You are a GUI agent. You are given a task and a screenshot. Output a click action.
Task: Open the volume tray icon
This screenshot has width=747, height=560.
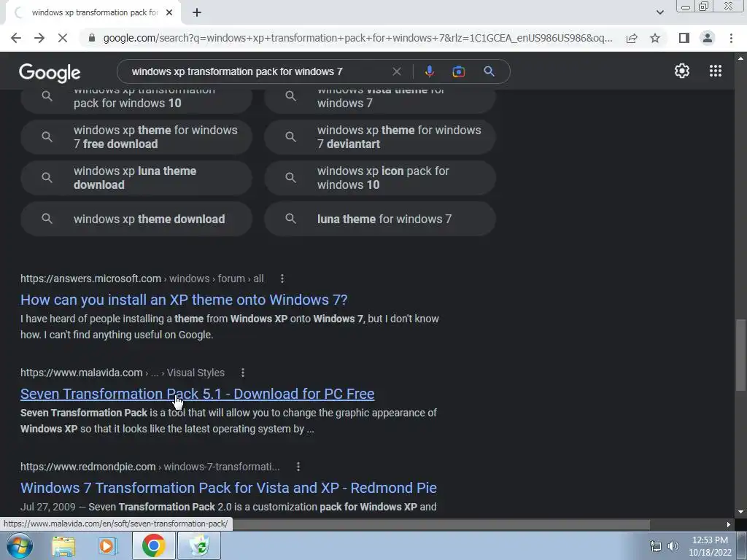673,546
